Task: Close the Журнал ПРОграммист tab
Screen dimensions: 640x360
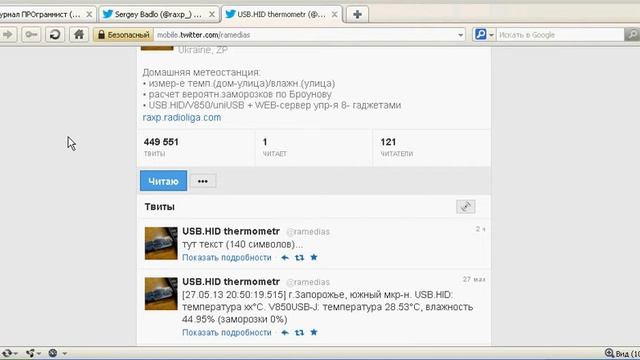Action: click(89, 14)
